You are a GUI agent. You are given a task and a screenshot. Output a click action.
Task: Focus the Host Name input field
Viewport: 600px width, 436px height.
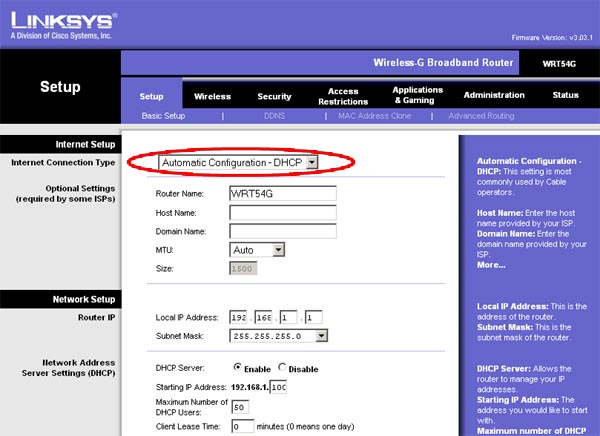(x=282, y=212)
